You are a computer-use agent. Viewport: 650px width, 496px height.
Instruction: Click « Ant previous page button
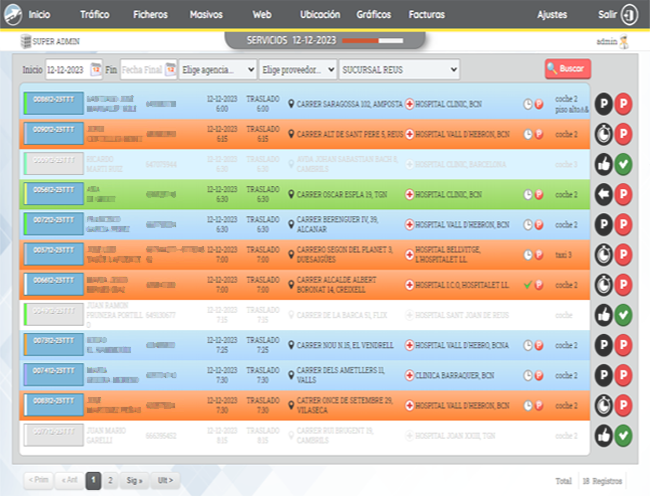coord(69,480)
